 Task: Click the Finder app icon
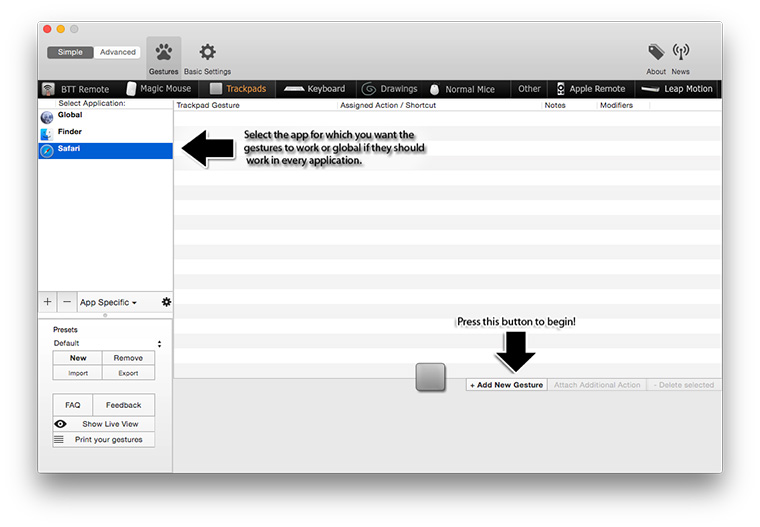(47, 134)
